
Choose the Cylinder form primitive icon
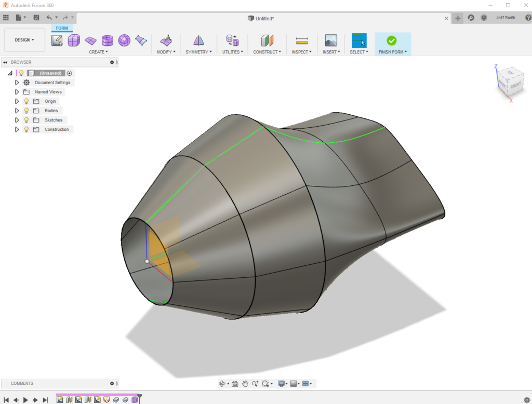point(108,41)
